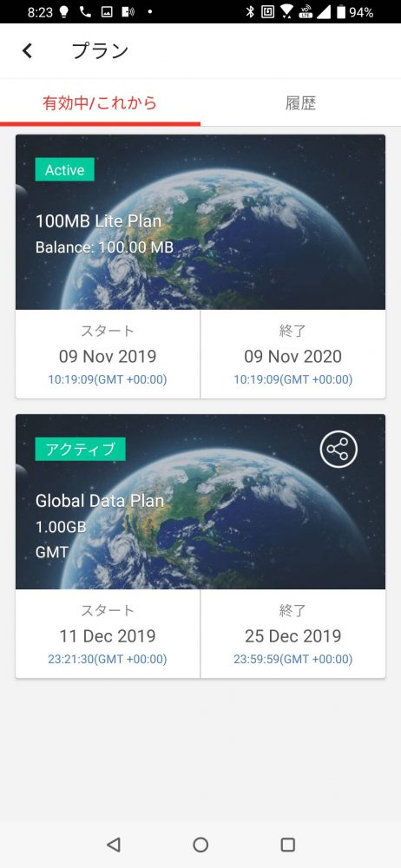The height and width of the screenshot is (868, 401).
Task: Tap the NFC status bar icon
Action: pos(267,11)
